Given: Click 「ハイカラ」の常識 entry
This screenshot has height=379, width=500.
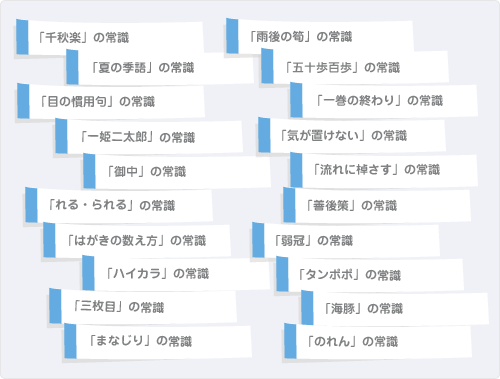Looking at the screenshot, I should [x=176, y=273].
